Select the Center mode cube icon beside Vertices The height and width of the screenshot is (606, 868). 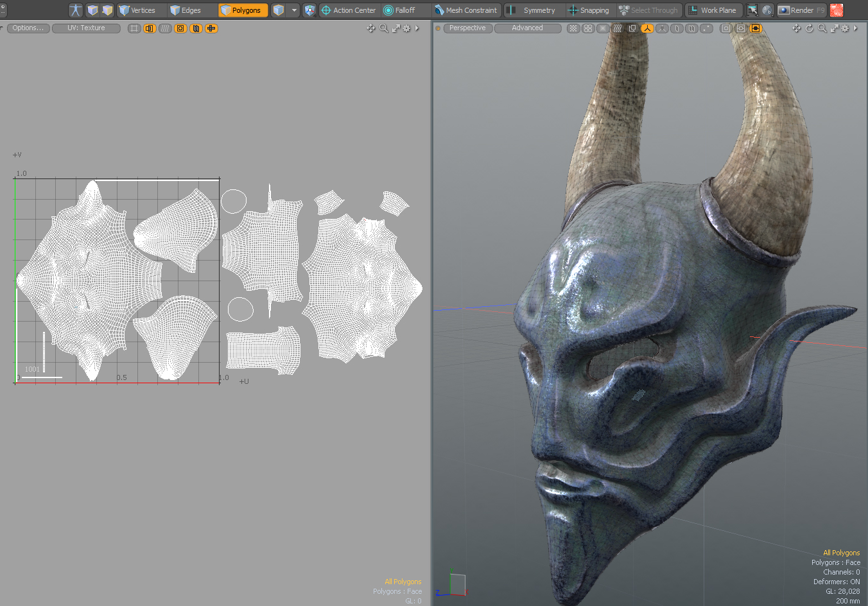pos(107,10)
